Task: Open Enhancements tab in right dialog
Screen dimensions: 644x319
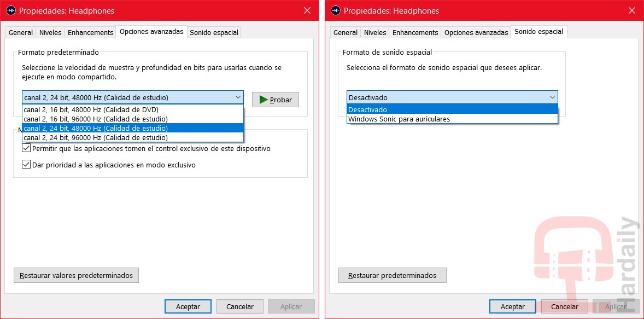Action: pyautogui.click(x=415, y=32)
